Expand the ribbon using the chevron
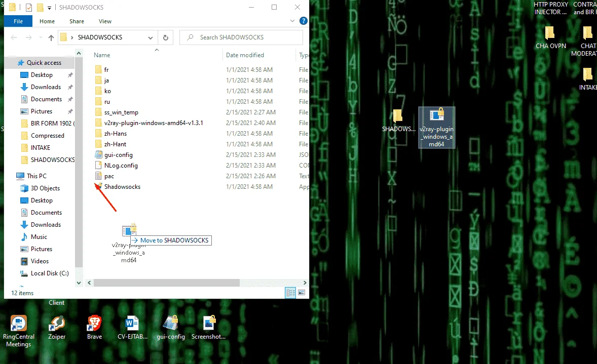 [292, 21]
